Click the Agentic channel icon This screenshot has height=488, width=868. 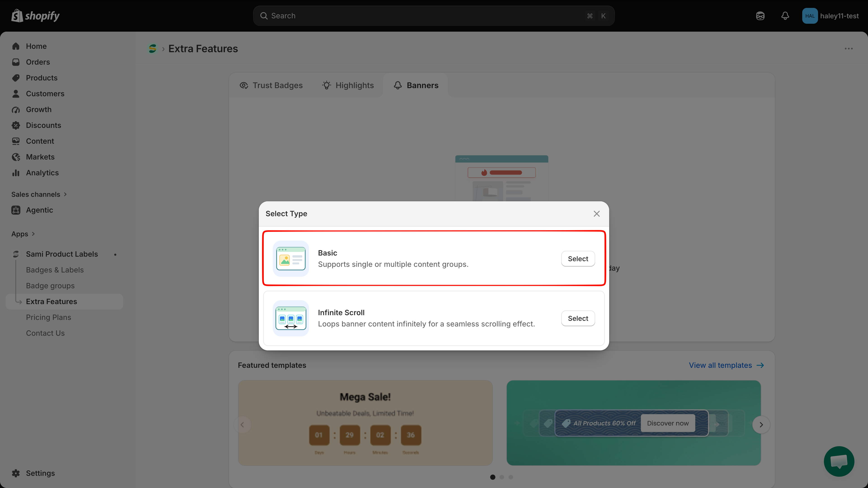[x=16, y=210]
